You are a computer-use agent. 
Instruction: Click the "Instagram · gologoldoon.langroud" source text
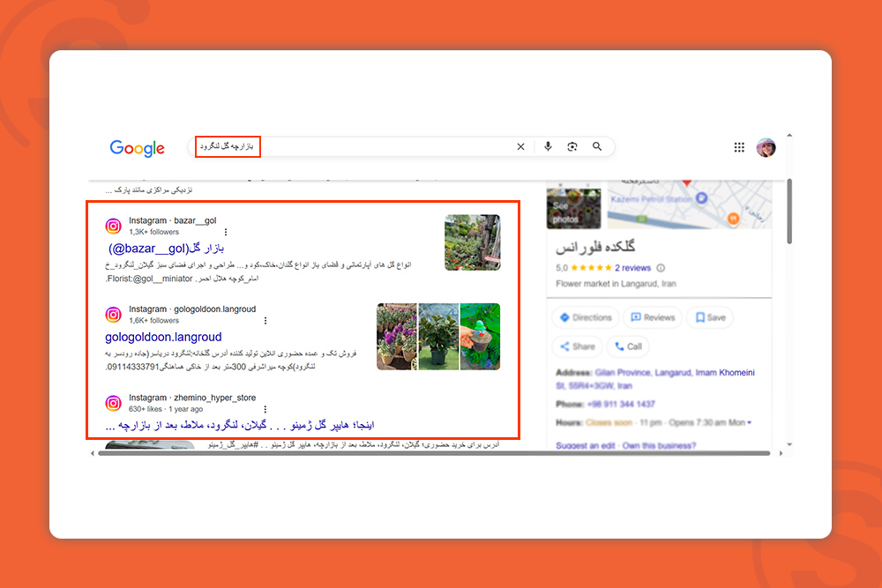coord(192,309)
